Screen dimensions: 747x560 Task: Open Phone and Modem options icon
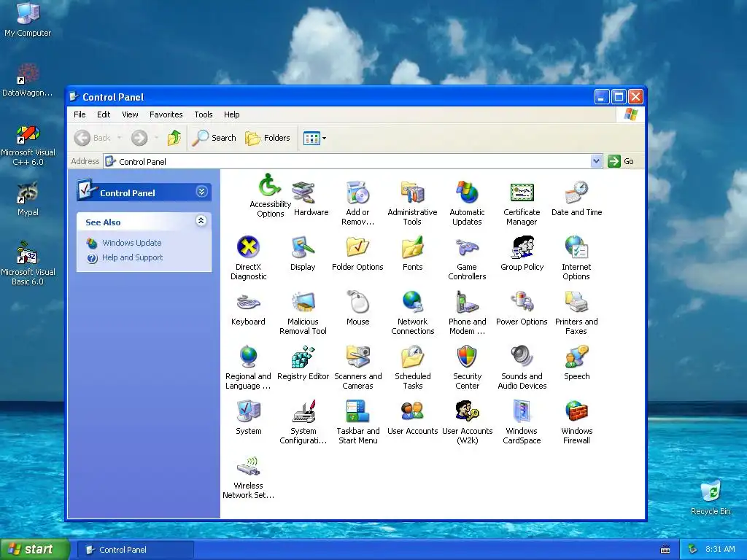(467, 313)
